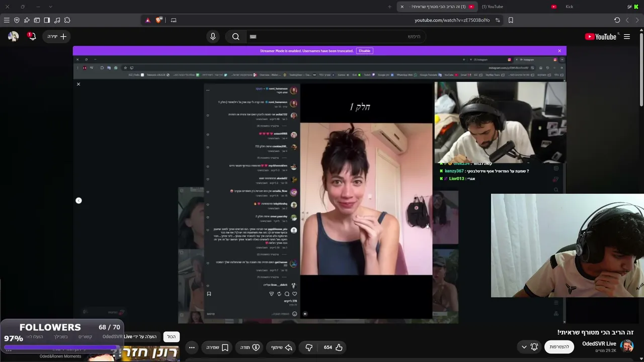Click the Thanks button

click(x=249, y=347)
